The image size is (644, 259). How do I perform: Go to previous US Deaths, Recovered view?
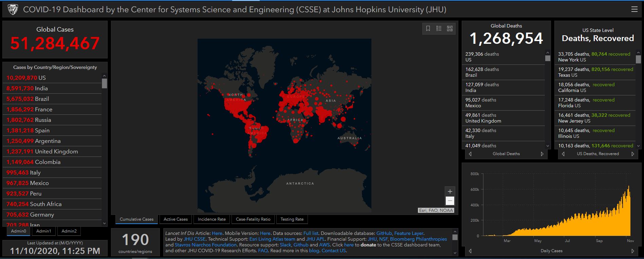pos(563,154)
